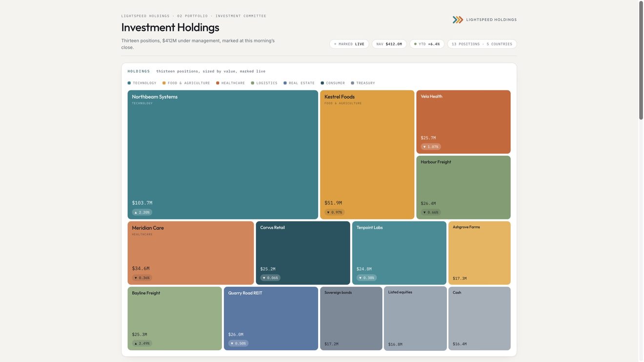Click Kestrel Foods' ▼ 0.97% change badge
Image resolution: width=644 pixels, height=362 pixels.
(x=335, y=212)
